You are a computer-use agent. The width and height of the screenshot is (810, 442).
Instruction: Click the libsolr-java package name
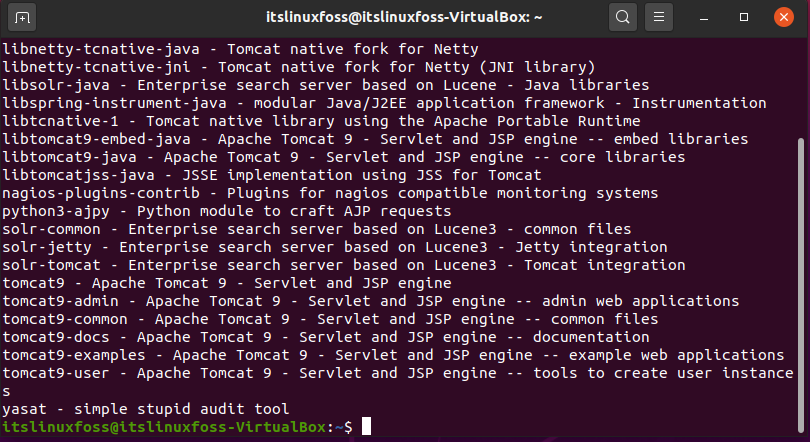click(56, 85)
